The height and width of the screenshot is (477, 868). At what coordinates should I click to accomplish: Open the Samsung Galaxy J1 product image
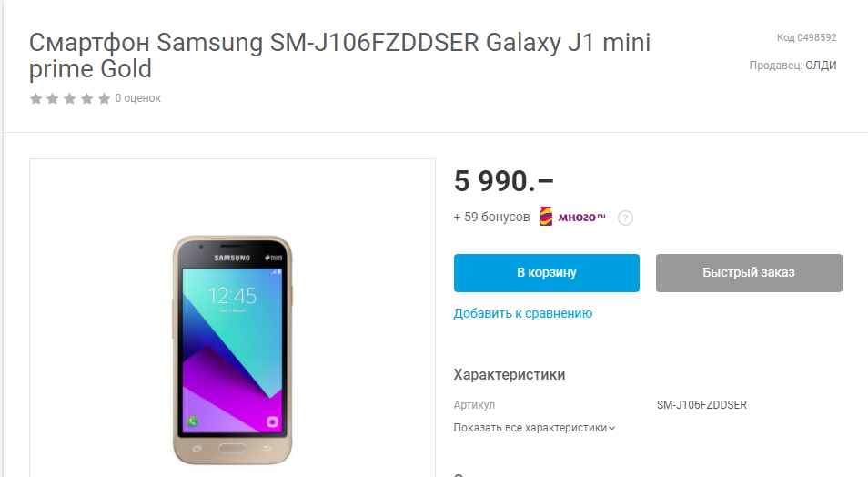tap(233, 350)
